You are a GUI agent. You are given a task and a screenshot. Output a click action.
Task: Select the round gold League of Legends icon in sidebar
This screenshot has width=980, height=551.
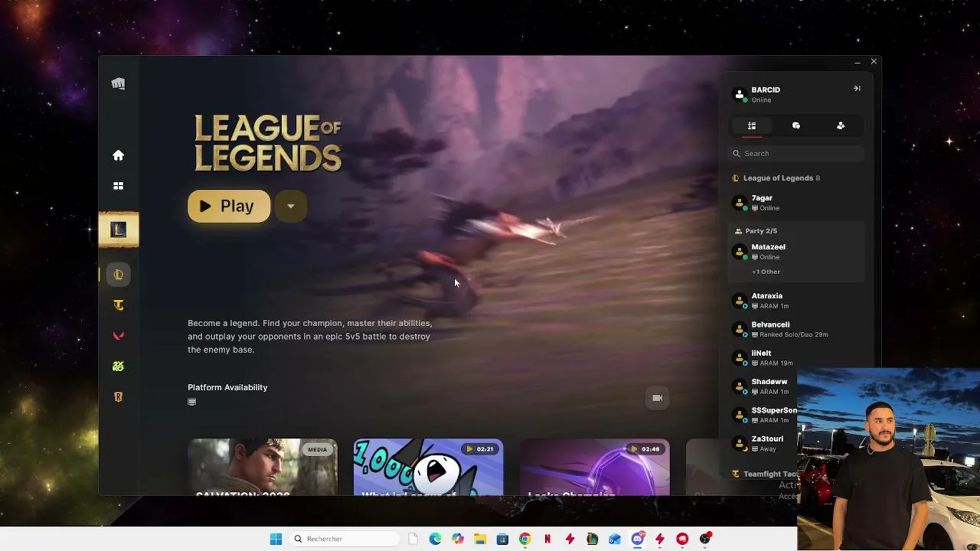coord(118,275)
